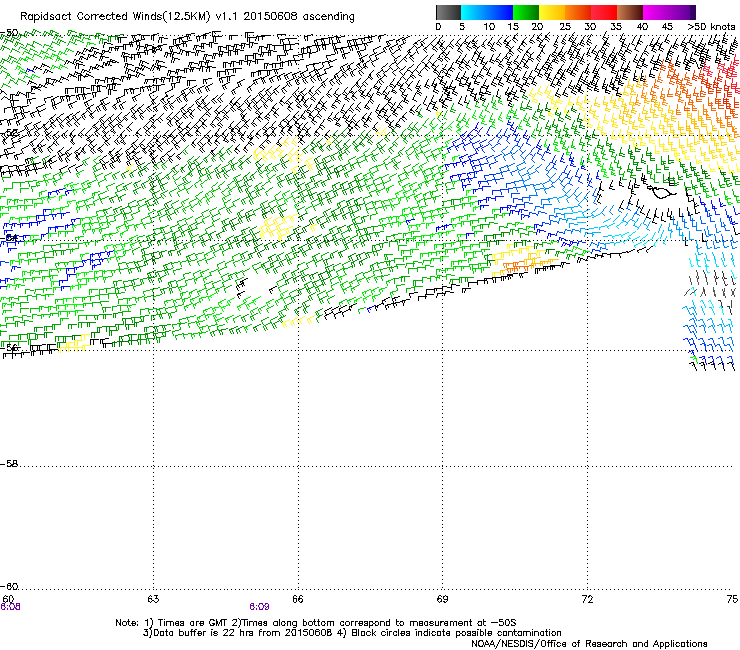Click the cyan 5-10 knots legend swatch
The image size is (740, 650).
tap(474, 12)
